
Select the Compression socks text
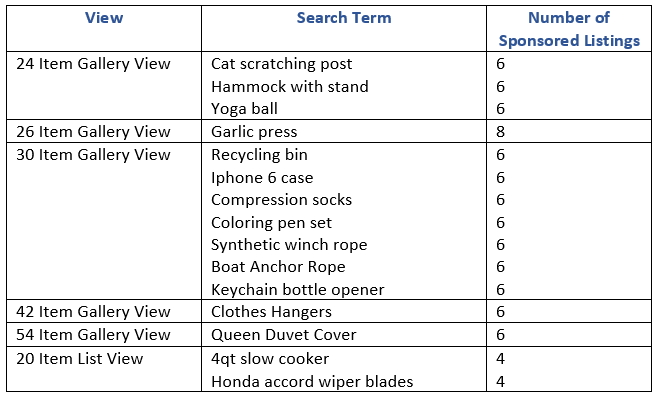click(x=281, y=200)
